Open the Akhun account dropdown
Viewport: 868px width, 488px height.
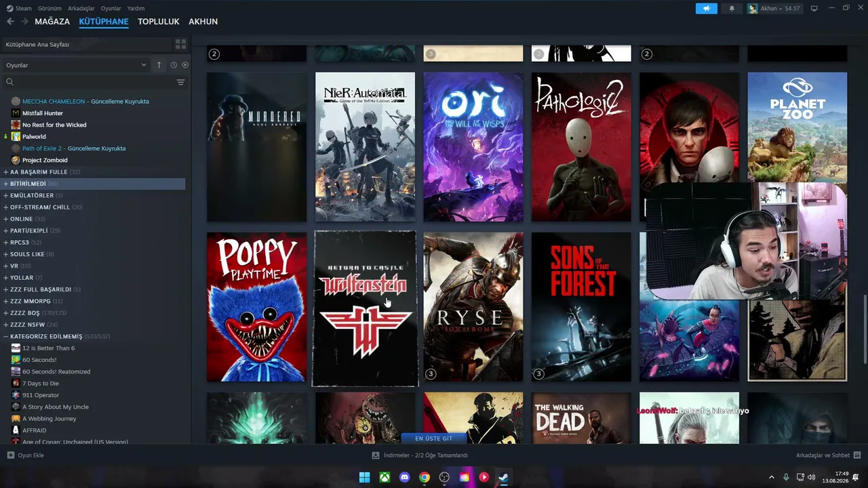(774, 8)
